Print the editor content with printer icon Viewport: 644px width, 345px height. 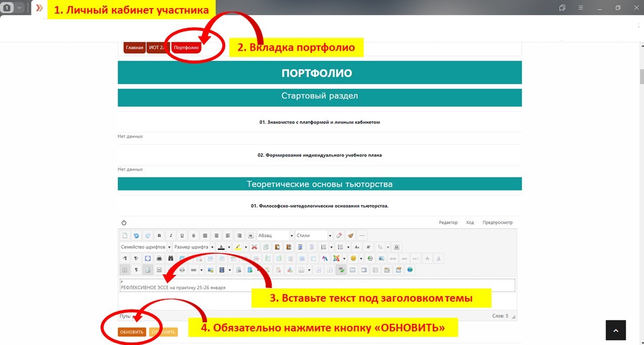(x=159, y=258)
